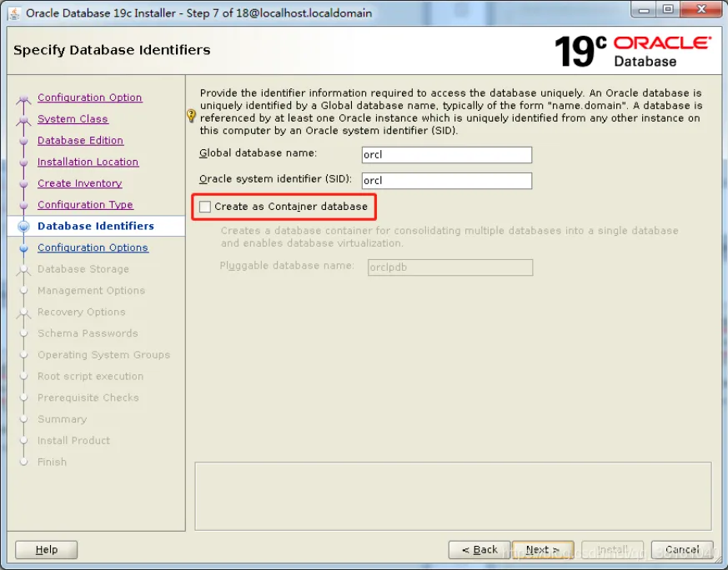The height and width of the screenshot is (570, 728).
Task: Click the Back button
Action: pyautogui.click(x=479, y=550)
